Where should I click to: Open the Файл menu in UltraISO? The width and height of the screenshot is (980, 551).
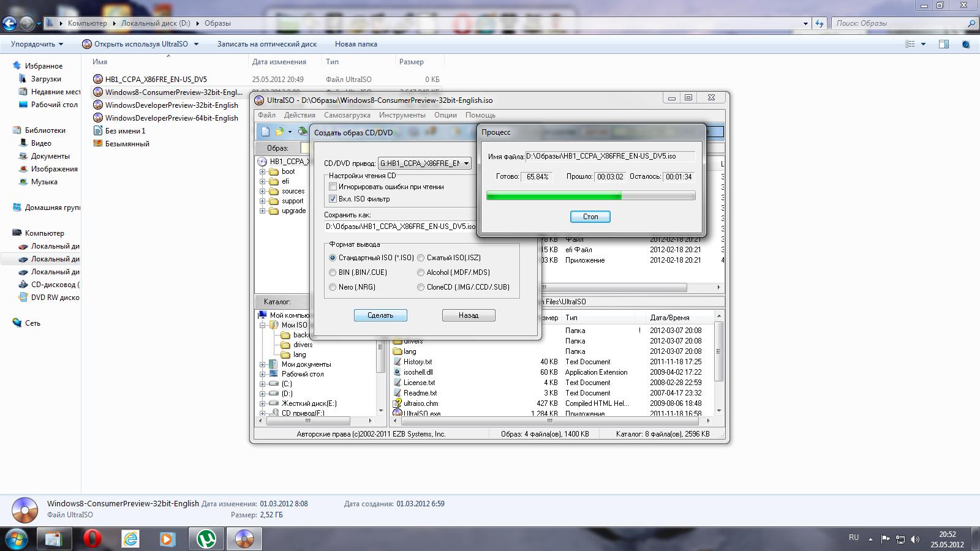266,115
